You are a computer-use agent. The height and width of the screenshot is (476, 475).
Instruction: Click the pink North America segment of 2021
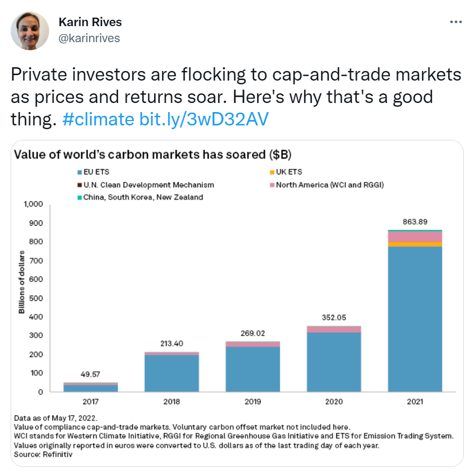[x=415, y=236]
